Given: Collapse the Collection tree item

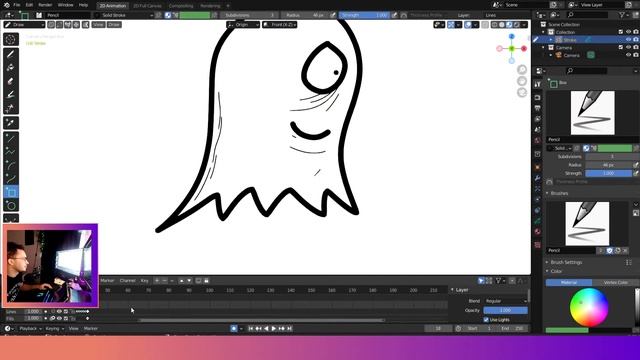Looking at the screenshot, I should [x=543, y=32].
